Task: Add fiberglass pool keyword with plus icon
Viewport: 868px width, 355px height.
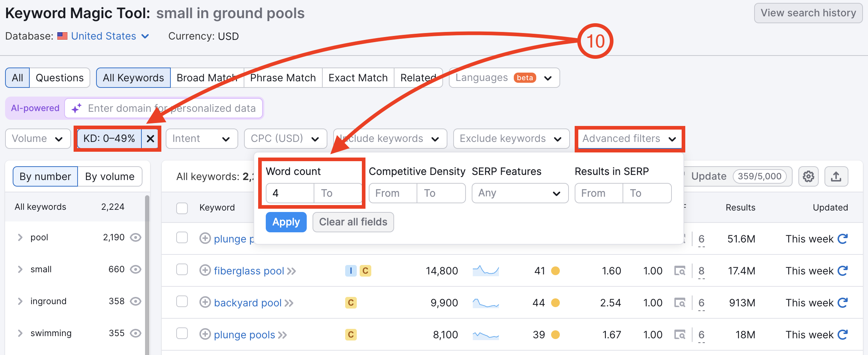Action: 205,270
